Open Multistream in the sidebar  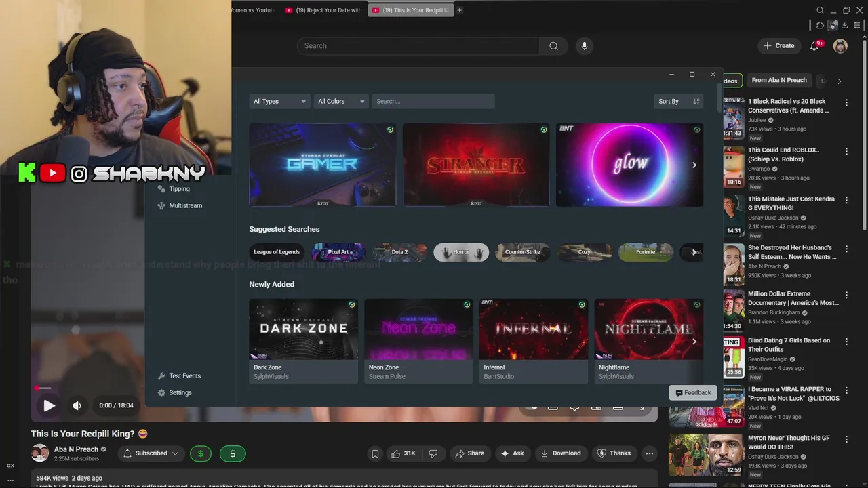(x=180, y=205)
